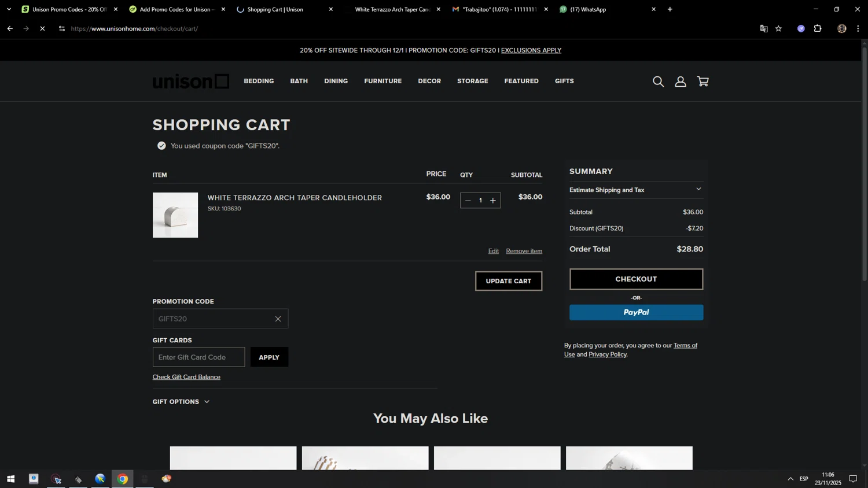The image size is (868, 488).
Task: Bookmark this page with the star icon
Action: click(x=778, y=28)
